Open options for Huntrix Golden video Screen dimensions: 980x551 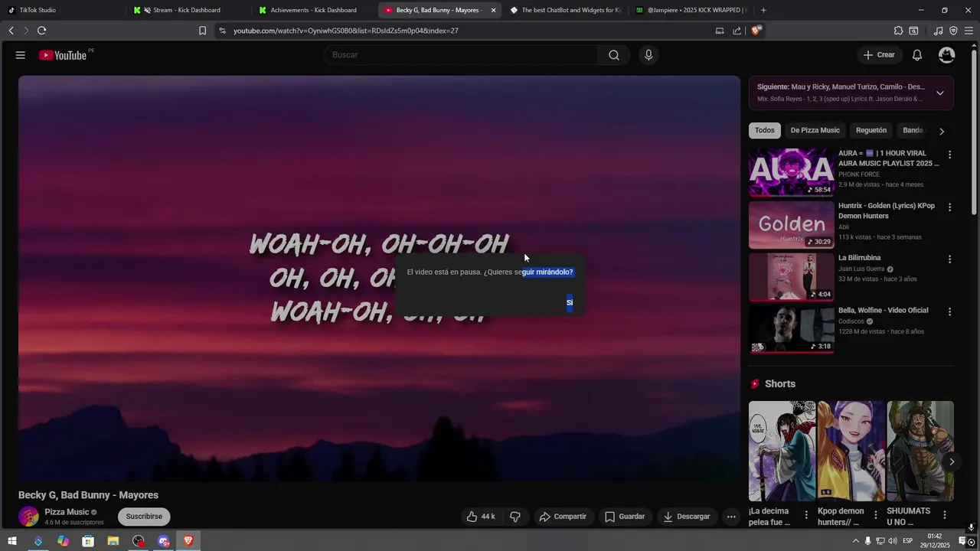click(x=950, y=207)
